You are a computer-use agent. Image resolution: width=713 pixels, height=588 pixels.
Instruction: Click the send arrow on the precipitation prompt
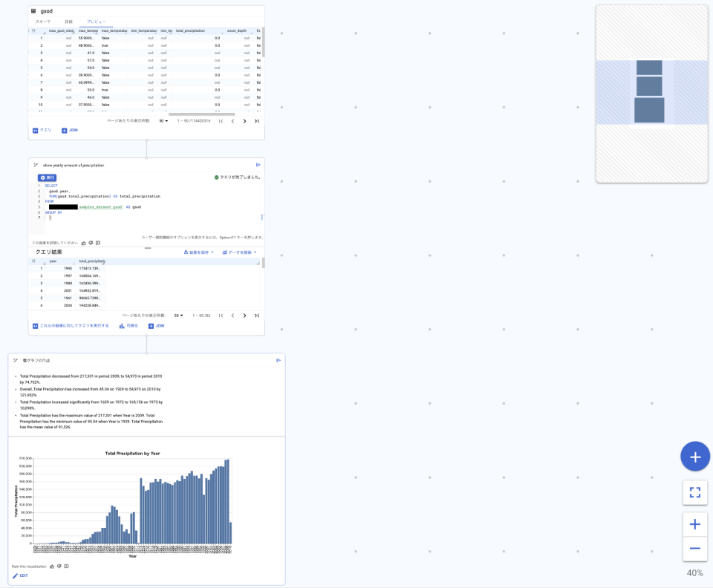point(258,164)
